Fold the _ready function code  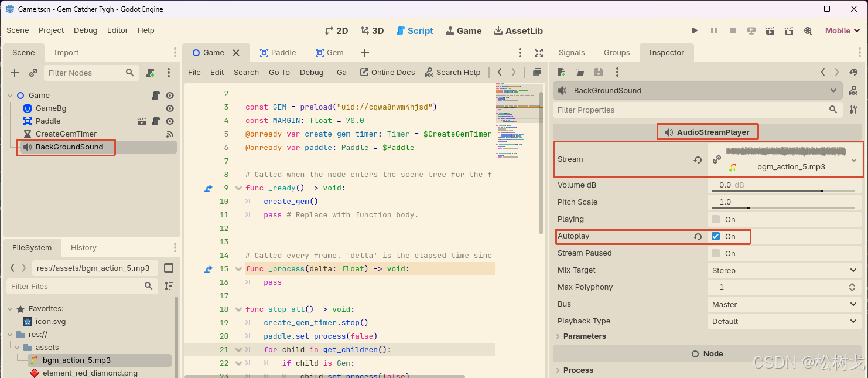(238, 188)
